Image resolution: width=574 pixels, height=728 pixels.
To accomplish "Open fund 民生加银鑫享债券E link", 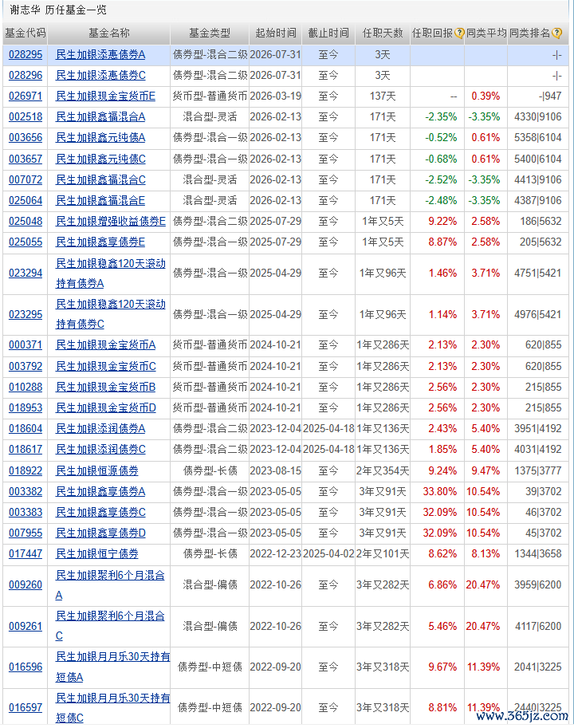I will 100,242.
